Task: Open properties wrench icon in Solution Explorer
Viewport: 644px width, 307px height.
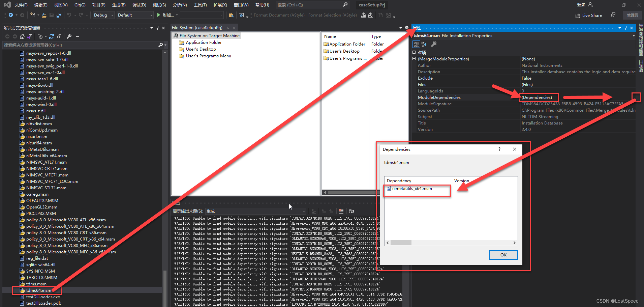Action: pyautogui.click(x=69, y=36)
